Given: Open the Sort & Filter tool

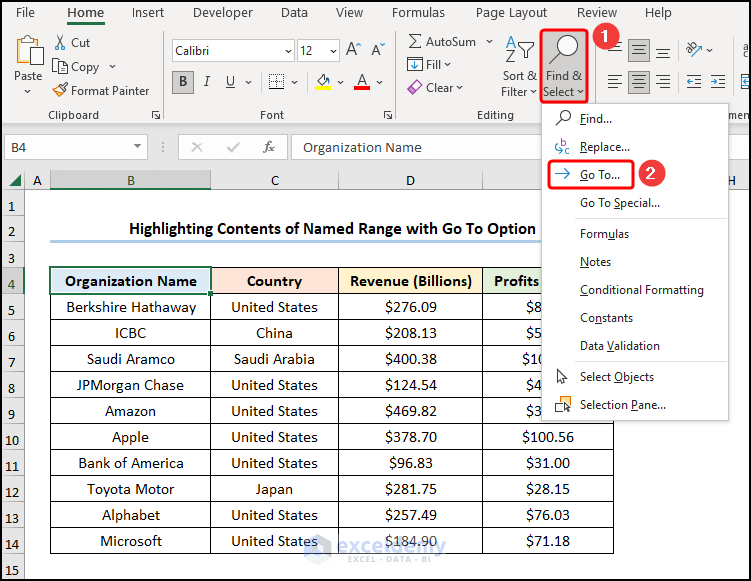Looking at the screenshot, I should pyautogui.click(x=519, y=53).
